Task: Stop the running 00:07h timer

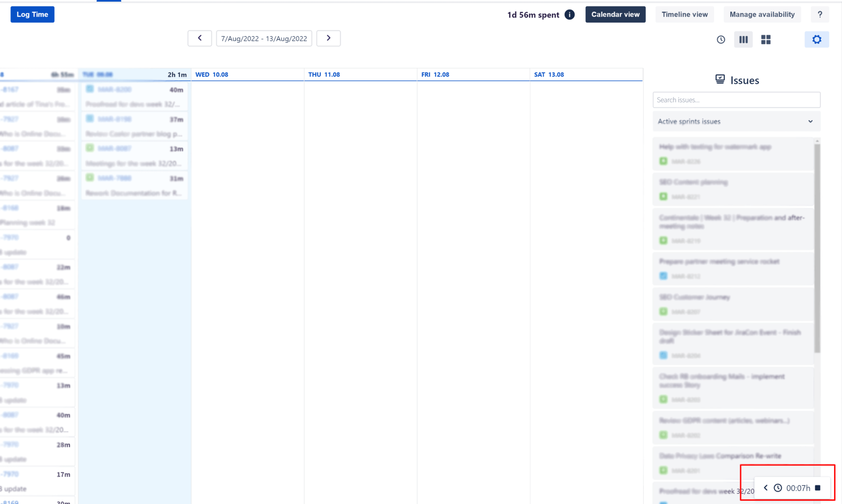Action: tap(817, 488)
